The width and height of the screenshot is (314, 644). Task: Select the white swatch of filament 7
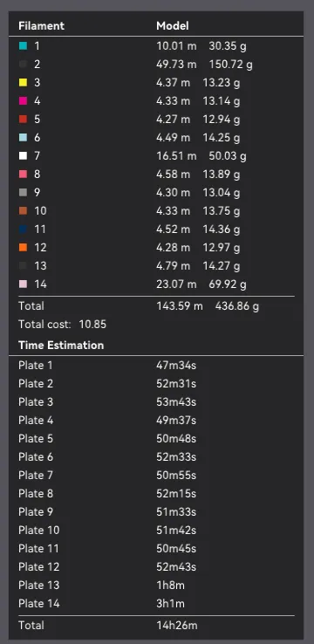(23, 155)
